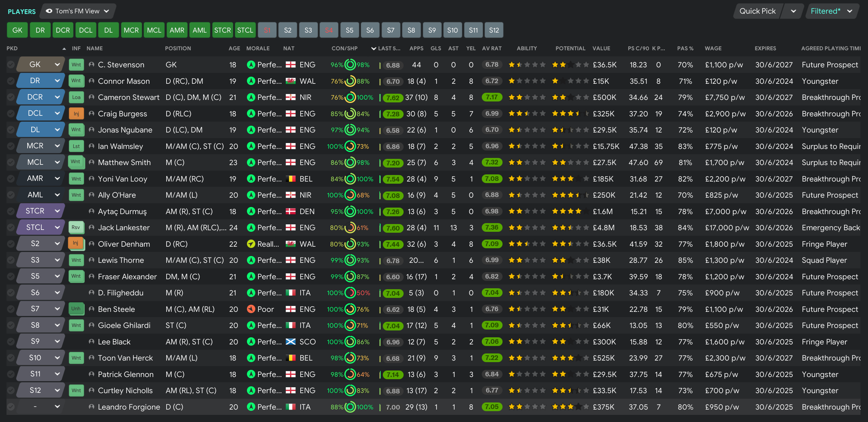Open the STCR picked position dropdown
This screenshot has height=422, width=868.
[57, 211]
